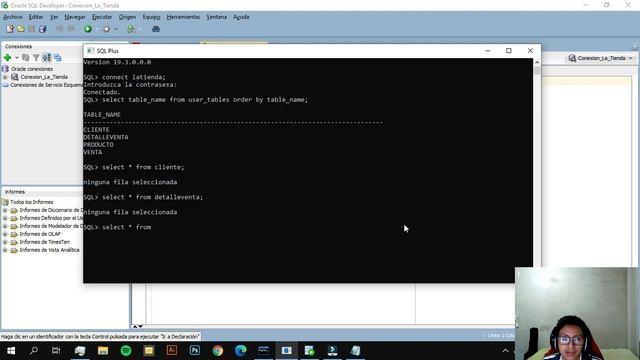Open the Ejecutar menu
The height and width of the screenshot is (360, 640).
pos(102,17)
